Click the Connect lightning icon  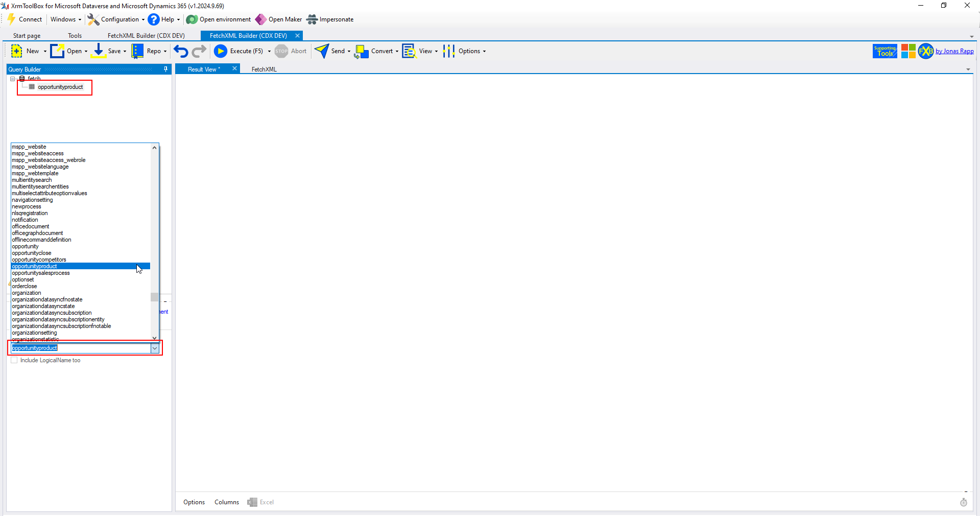(11, 19)
